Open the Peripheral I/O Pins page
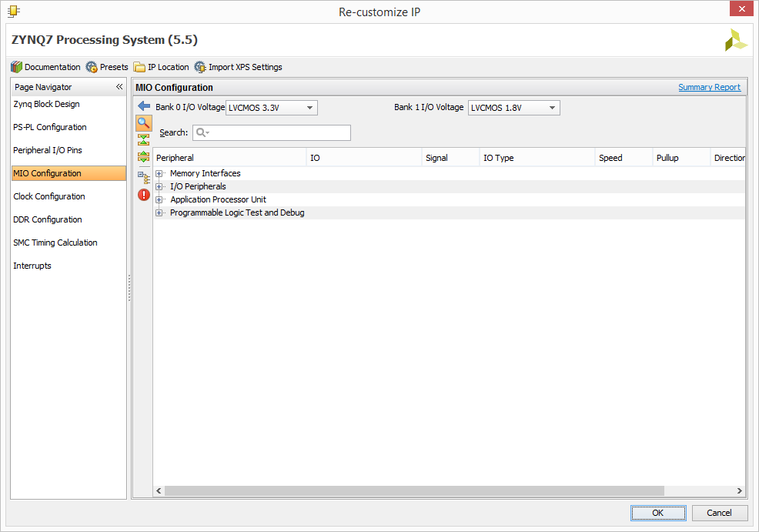The height and width of the screenshot is (532, 759). pos(48,150)
